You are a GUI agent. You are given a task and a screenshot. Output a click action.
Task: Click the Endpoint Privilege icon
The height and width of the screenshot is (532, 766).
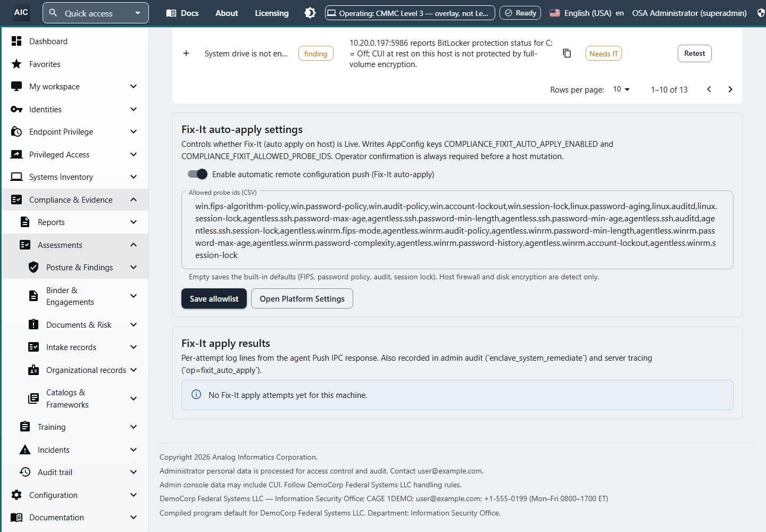tap(16, 131)
